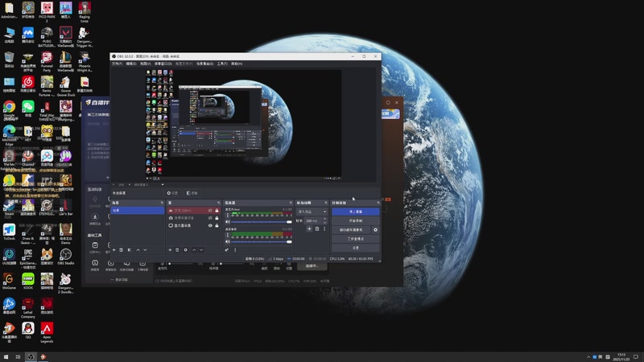This screenshot has width=644, height=362.
Task: Toggle the lock of 文本 (GDI+) source
Action: tap(217, 211)
